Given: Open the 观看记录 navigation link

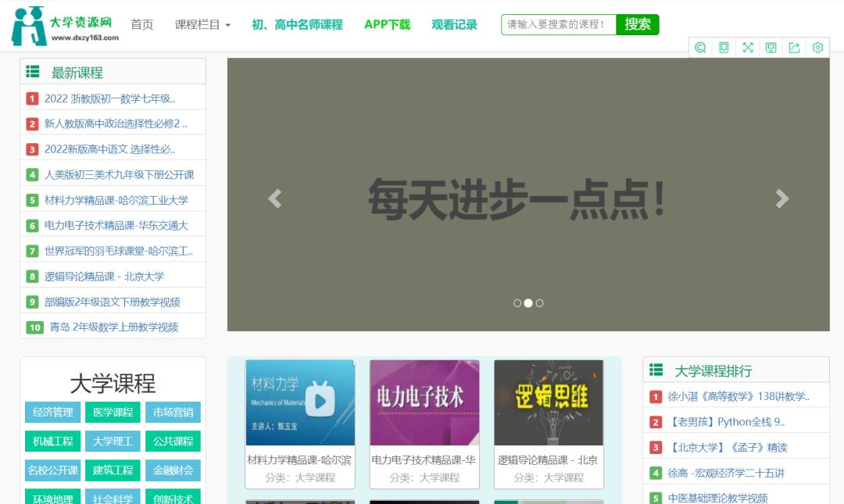Looking at the screenshot, I should 454,25.
